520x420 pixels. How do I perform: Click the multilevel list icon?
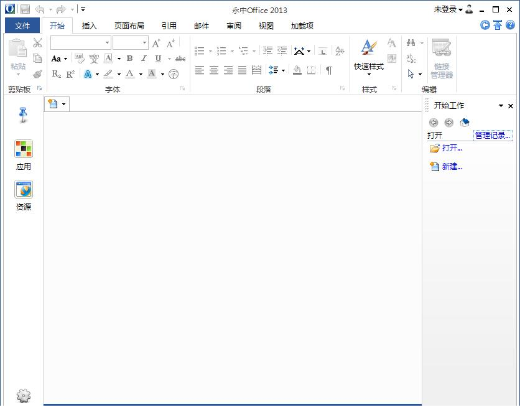243,51
